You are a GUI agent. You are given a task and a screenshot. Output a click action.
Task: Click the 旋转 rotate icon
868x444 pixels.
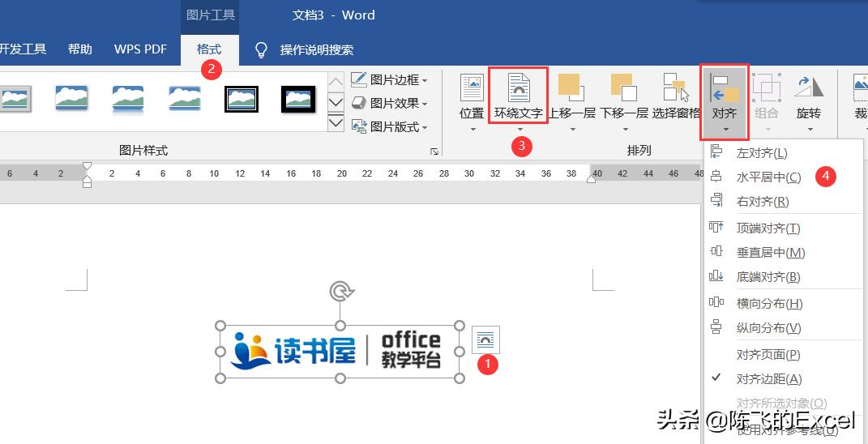809,88
